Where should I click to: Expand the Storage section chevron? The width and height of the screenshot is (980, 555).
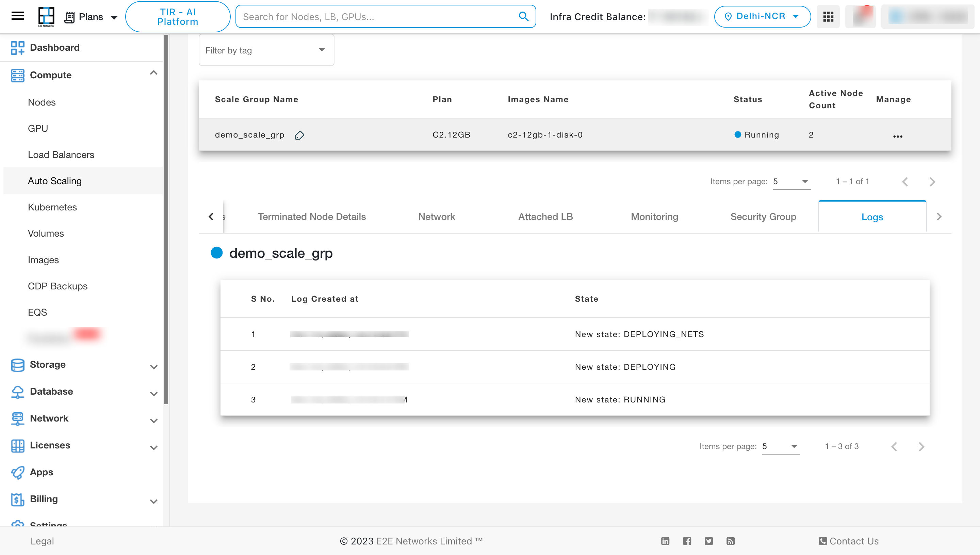pos(153,367)
